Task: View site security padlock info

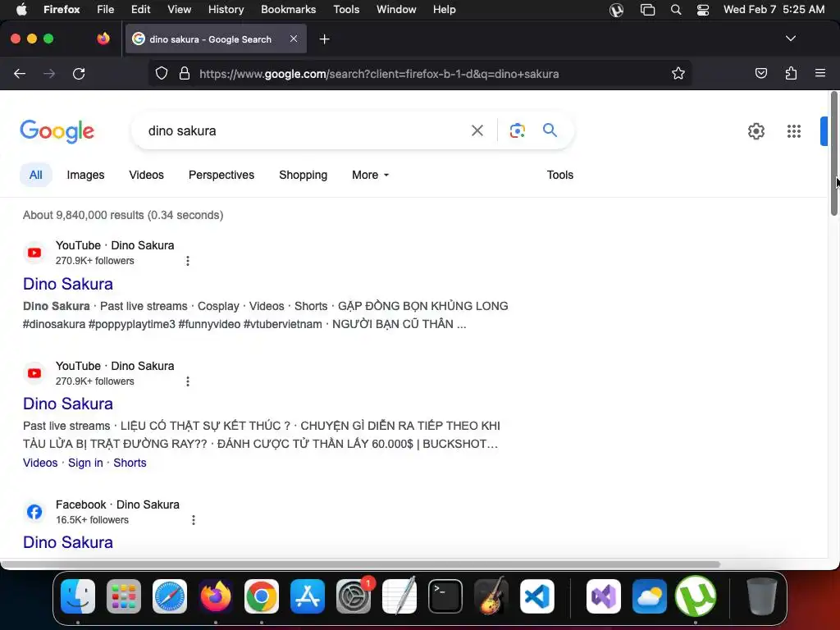Action: coord(185,74)
